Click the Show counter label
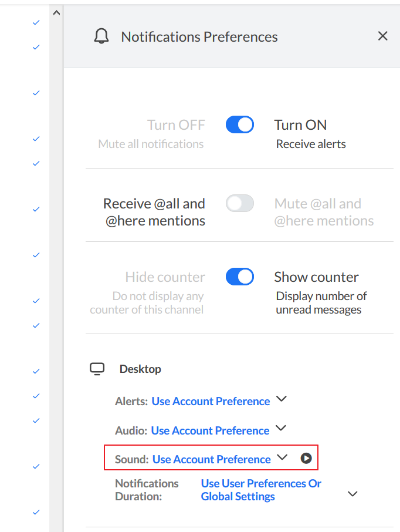Screen dimensions: 400x532 (316, 277)
